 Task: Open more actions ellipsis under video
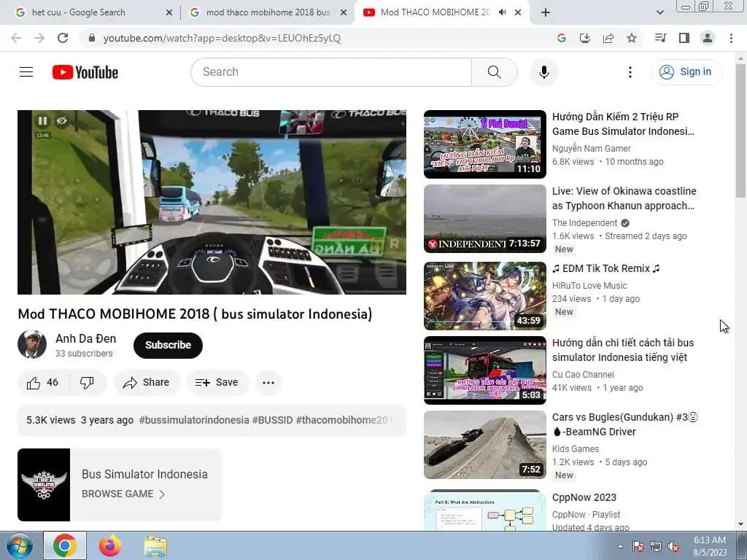[268, 382]
